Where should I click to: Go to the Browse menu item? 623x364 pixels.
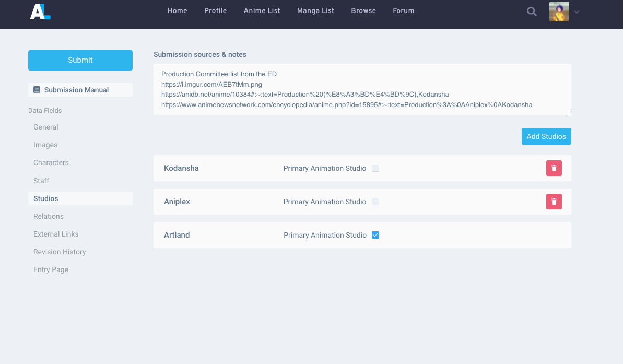[x=363, y=10]
